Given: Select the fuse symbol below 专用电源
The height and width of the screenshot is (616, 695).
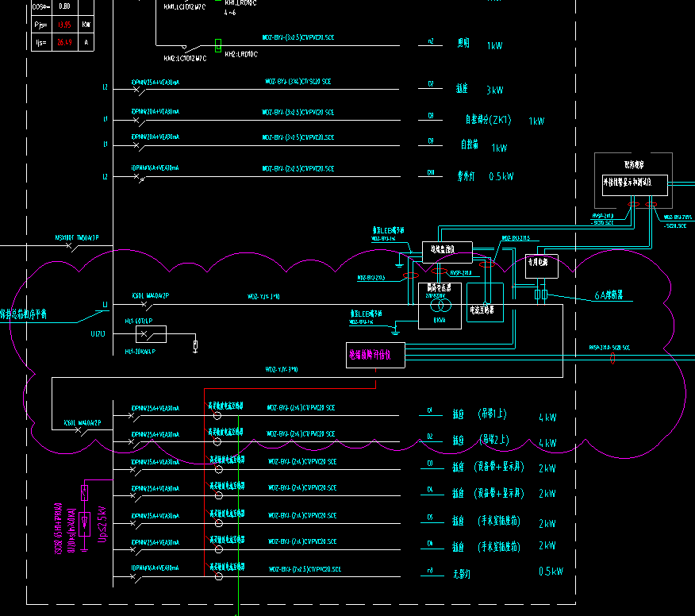Looking at the screenshot, I should pyautogui.click(x=541, y=294).
